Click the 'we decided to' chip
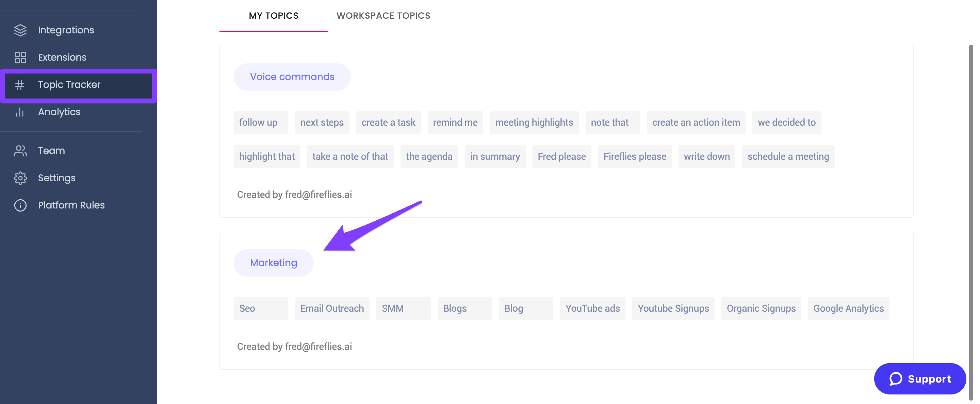This screenshot has height=404, width=980. coord(786,123)
